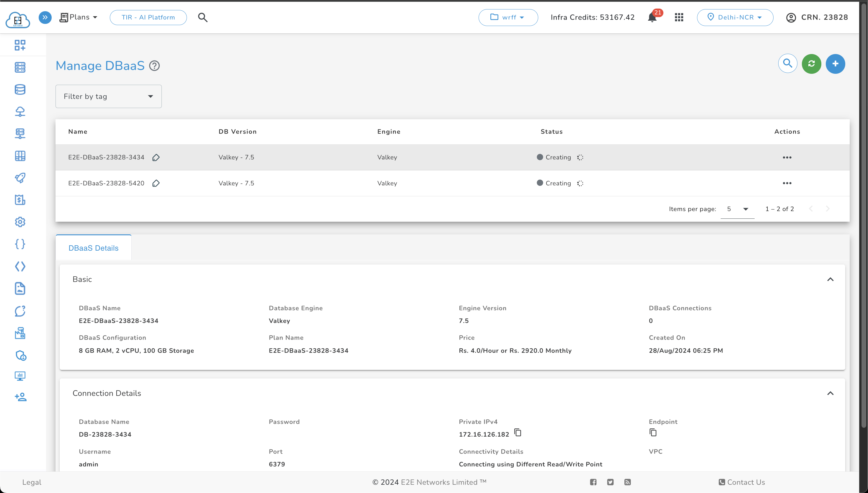
Task: Click the green refresh button
Action: tap(812, 64)
